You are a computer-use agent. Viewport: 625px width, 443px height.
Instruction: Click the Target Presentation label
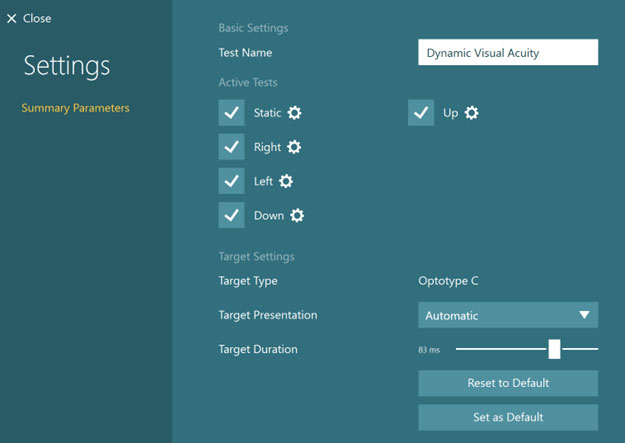tap(268, 315)
